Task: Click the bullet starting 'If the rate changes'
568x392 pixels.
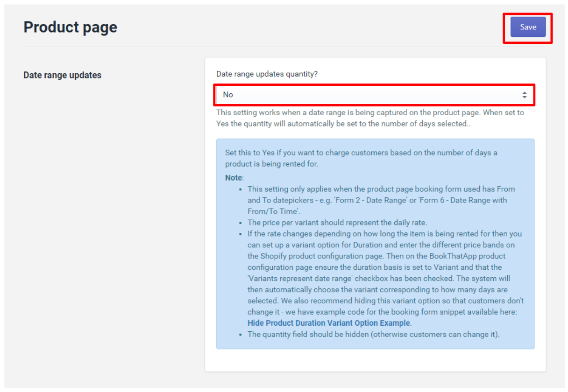Action: (x=384, y=234)
